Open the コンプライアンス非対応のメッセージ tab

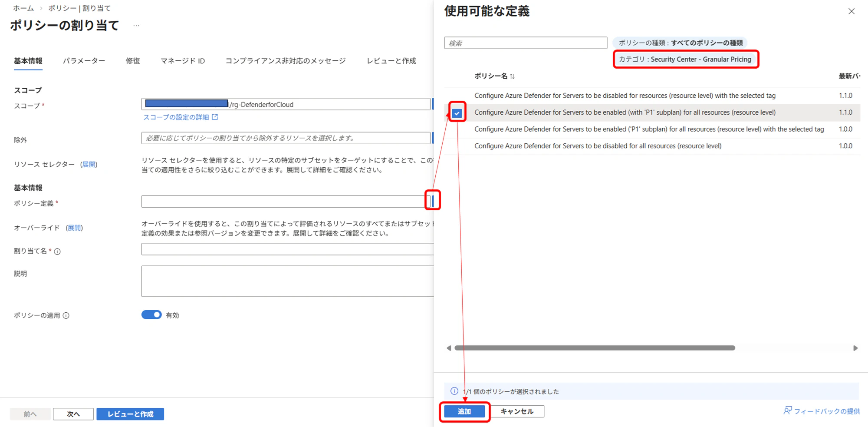click(x=286, y=61)
